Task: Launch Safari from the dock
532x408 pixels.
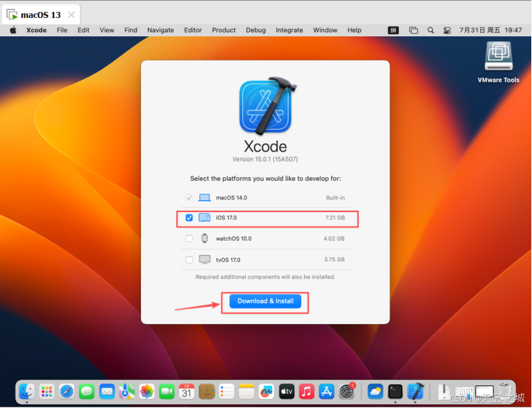Action: (x=67, y=392)
